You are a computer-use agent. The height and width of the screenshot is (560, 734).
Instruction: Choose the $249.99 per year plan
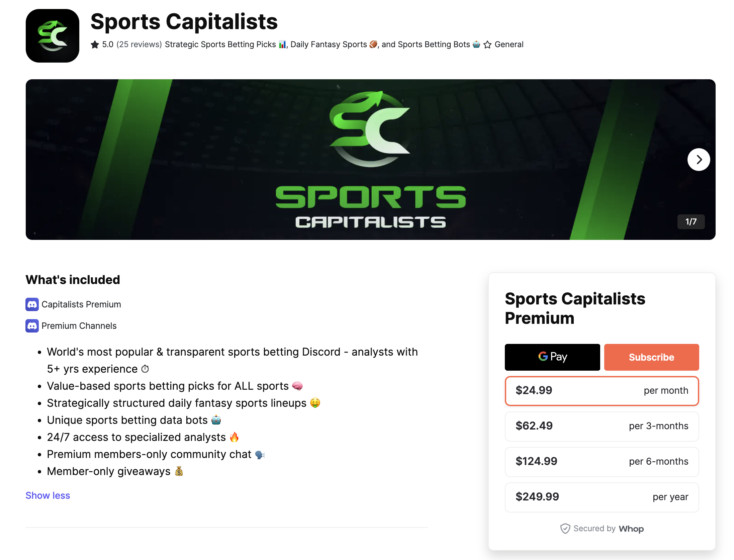(x=602, y=497)
